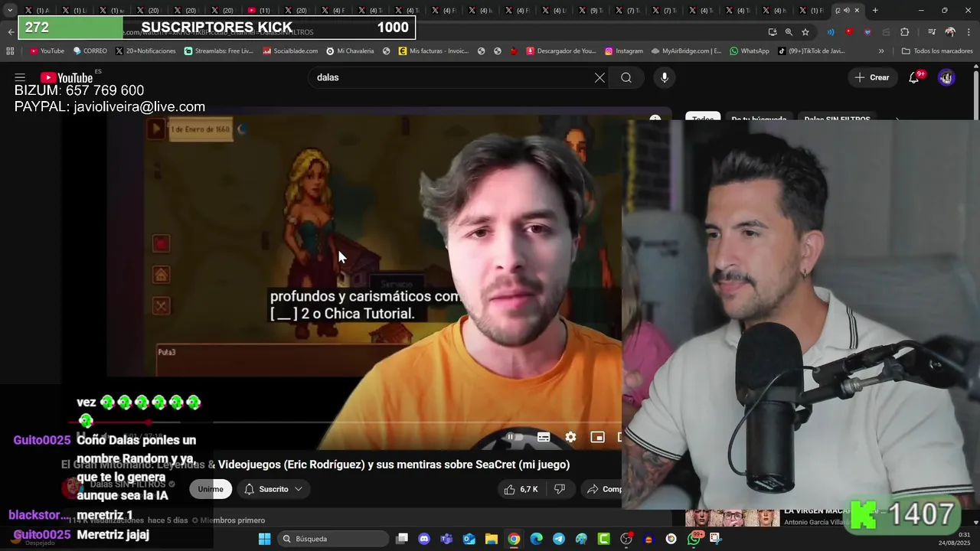Open Microsoft Edge from the taskbar
980x551 pixels.
pos(537,539)
